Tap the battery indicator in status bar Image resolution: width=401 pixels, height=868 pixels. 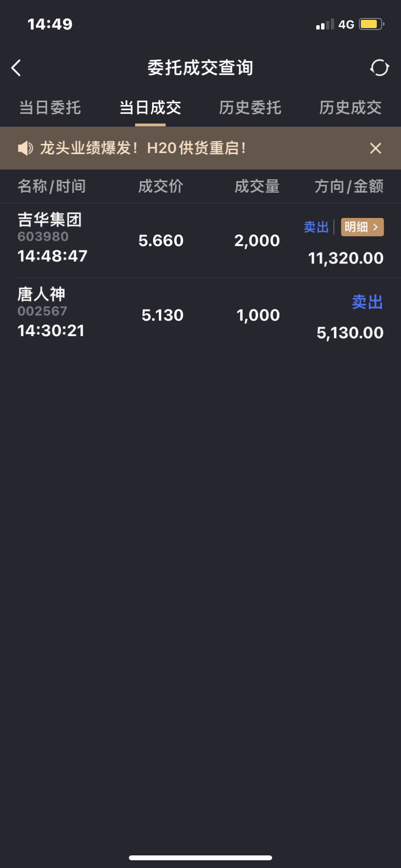pyautogui.click(x=371, y=24)
